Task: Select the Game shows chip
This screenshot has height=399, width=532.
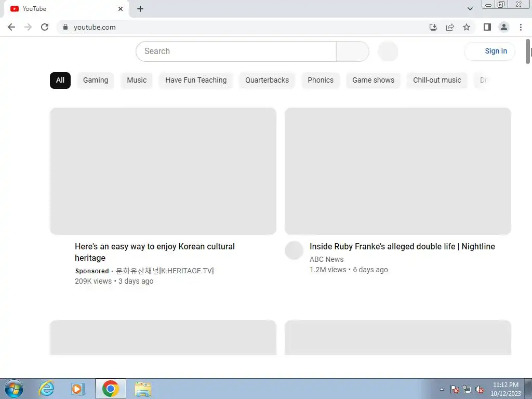Action: pyautogui.click(x=373, y=81)
